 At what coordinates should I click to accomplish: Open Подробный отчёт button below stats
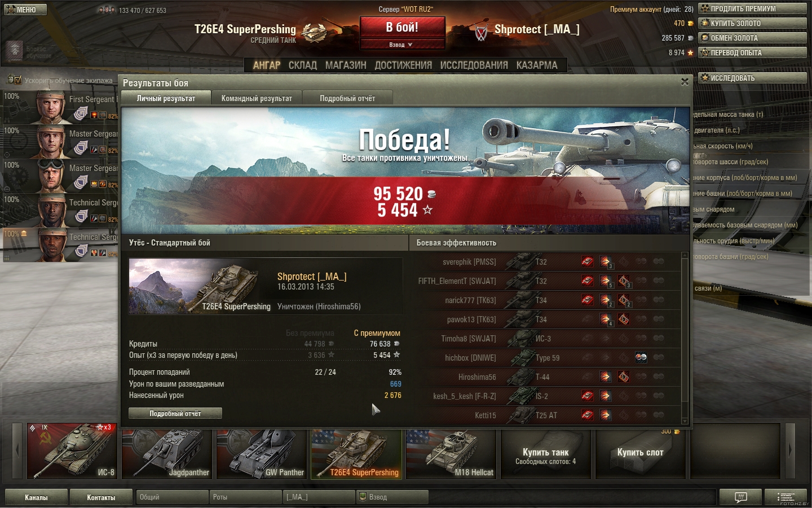(175, 413)
